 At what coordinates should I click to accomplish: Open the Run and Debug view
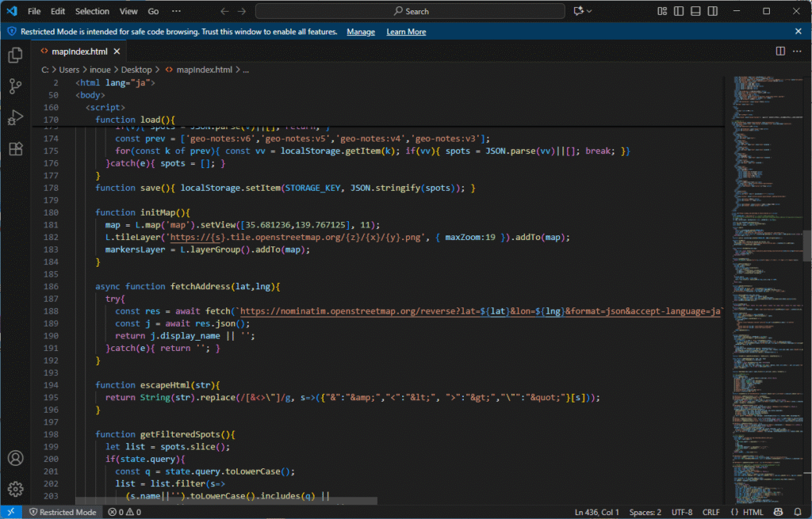(x=15, y=117)
